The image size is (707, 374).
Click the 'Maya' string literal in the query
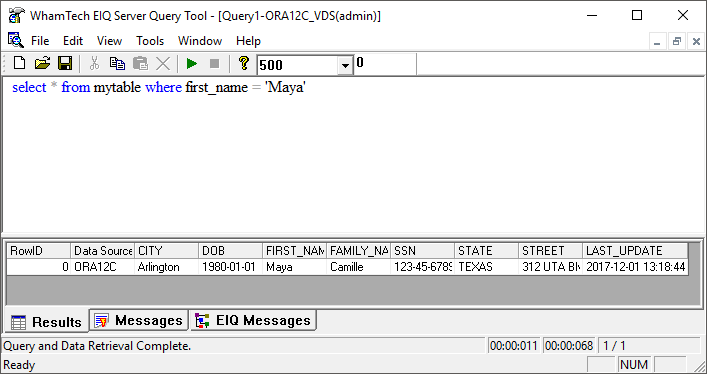(285, 88)
